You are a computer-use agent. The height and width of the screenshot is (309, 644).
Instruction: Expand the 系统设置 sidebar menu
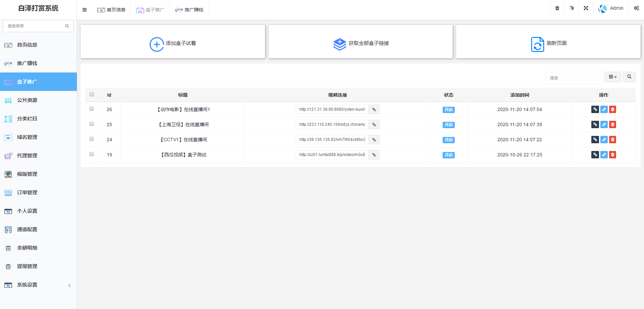click(x=38, y=285)
